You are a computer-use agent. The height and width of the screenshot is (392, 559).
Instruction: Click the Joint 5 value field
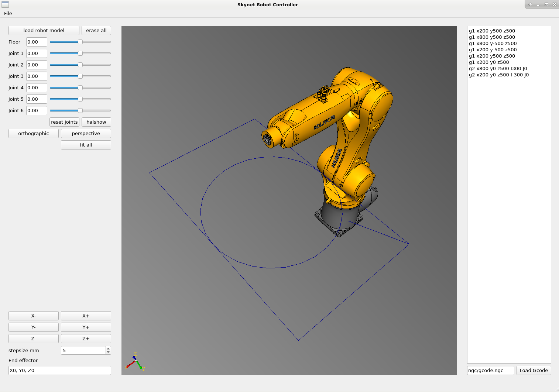point(37,99)
